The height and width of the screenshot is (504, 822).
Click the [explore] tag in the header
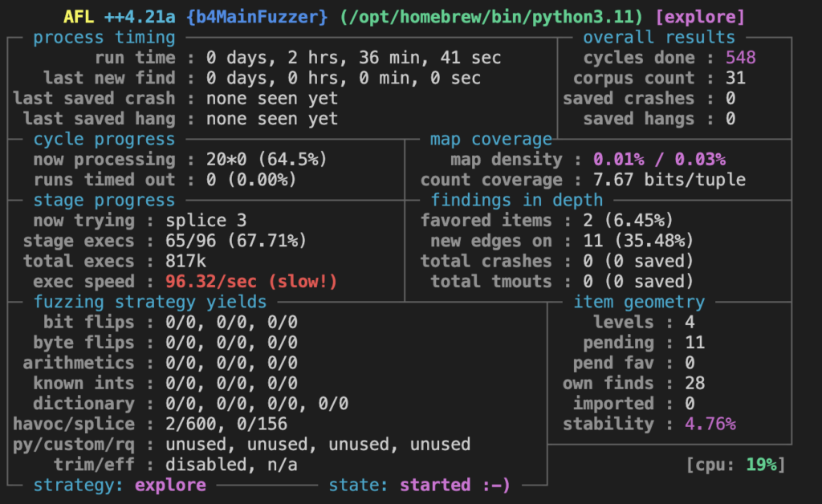(x=700, y=16)
